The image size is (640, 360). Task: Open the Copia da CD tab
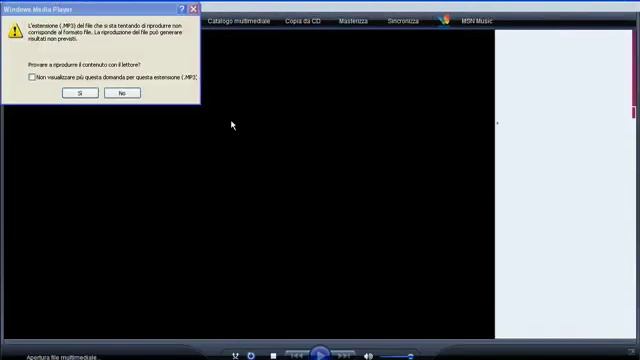click(x=302, y=21)
